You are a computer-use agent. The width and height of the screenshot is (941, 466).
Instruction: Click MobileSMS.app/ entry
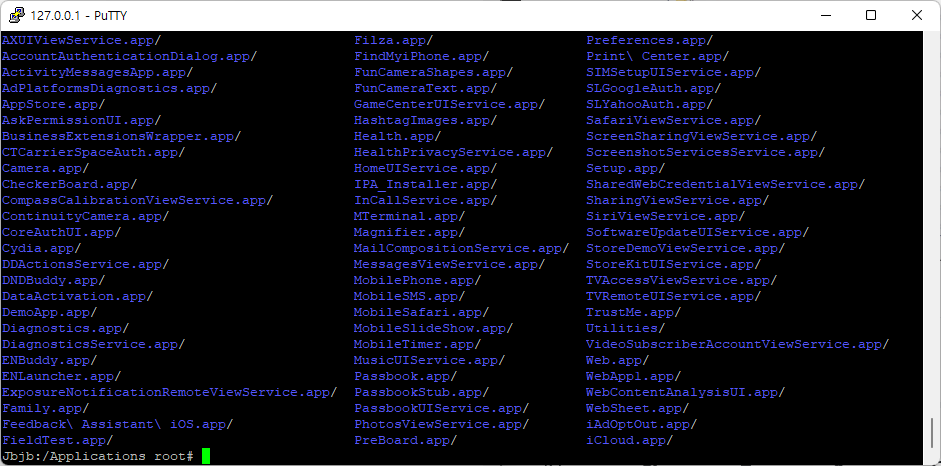(409, 296)
